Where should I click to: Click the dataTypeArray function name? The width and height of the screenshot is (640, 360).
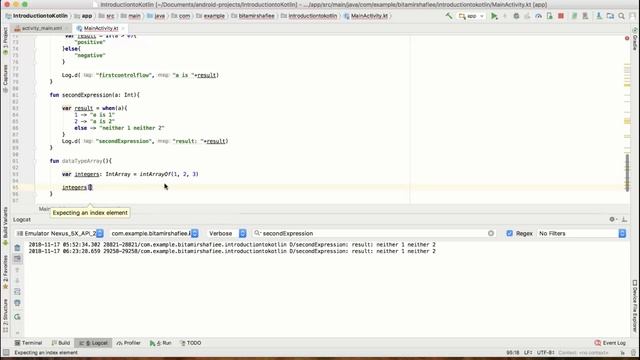click(x=81, y=161)
